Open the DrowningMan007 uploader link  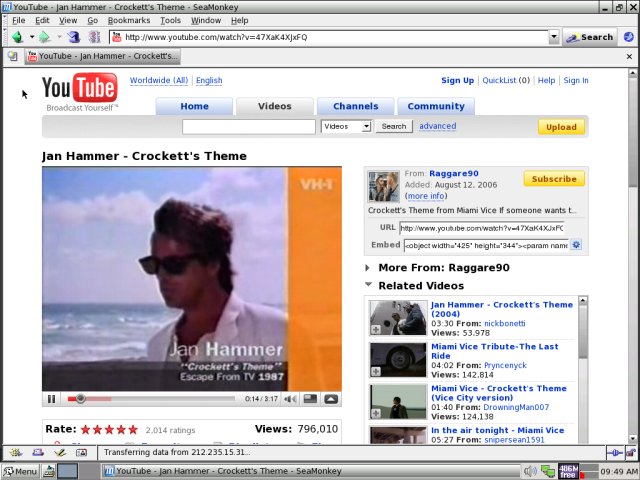[516, 407]
